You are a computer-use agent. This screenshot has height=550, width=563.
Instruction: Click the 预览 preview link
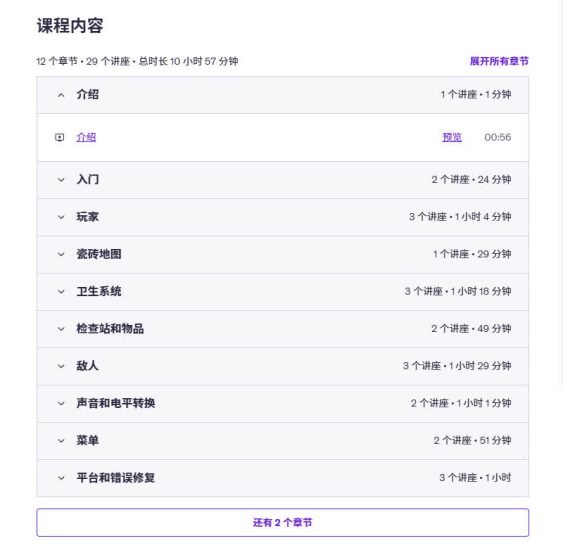[452, 137]
